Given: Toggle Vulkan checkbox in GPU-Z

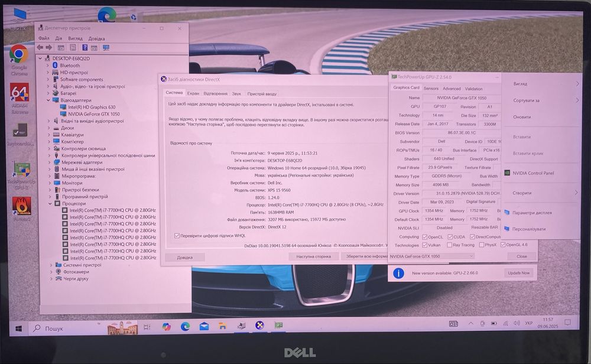Looking at the screenshot, I should click(425, 245).
